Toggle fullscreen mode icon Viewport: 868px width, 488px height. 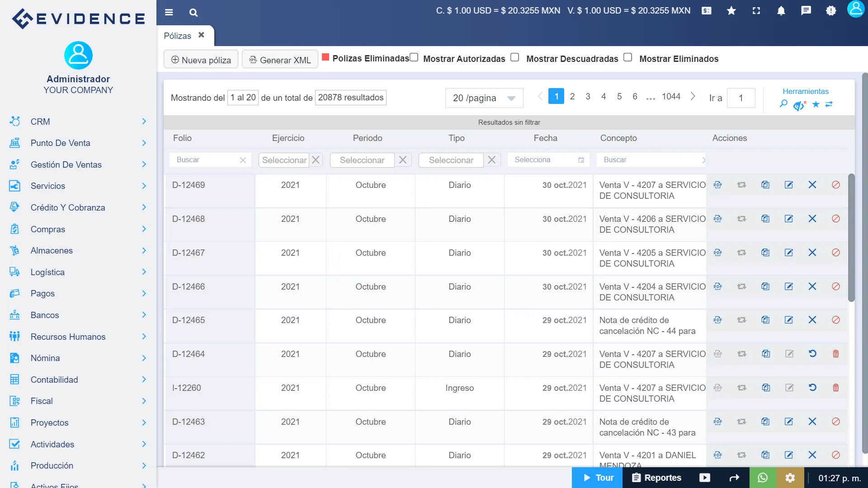[x=756, y=10]
